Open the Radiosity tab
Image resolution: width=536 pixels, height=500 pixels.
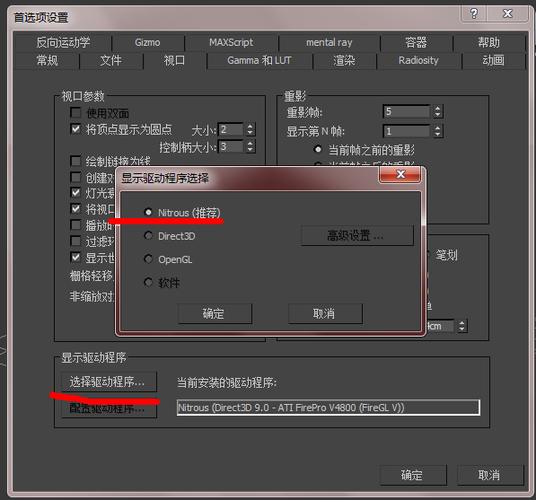(x=418, y=60)
